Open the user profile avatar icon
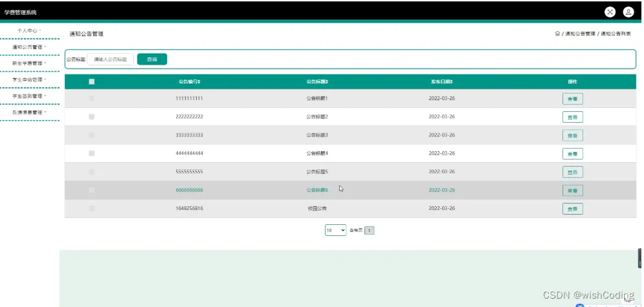Viewport: 644px width, 307px height. [x=628, y=12]
